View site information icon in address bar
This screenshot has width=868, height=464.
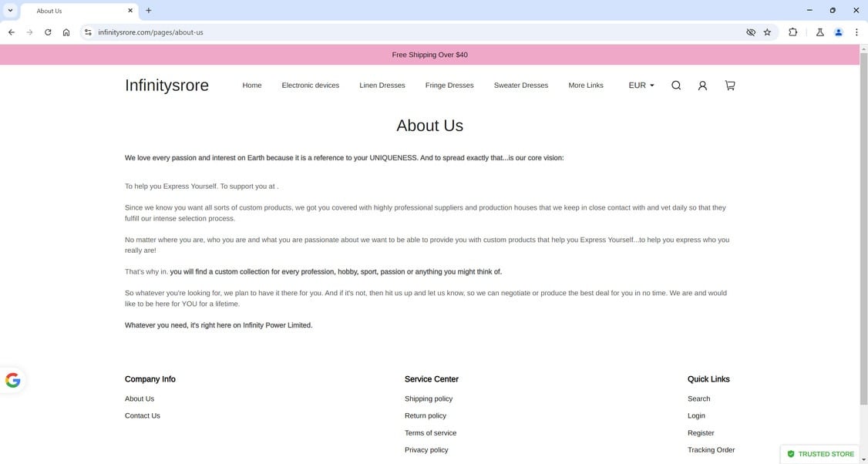[x=88, y=32]
